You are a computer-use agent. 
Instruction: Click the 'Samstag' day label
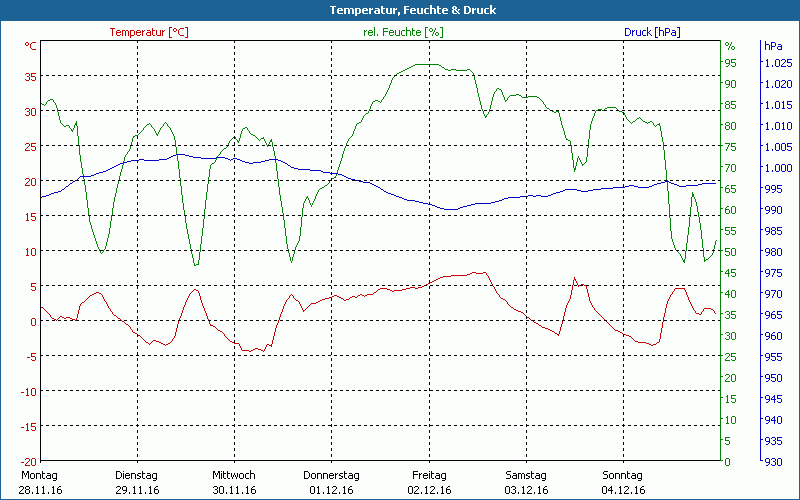tap(526, 475)
